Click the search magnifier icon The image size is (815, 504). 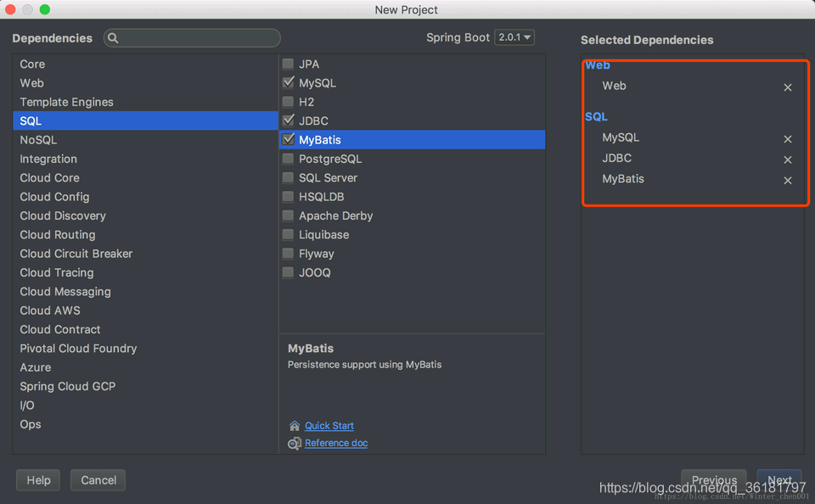pyautogui.click(x=113, y=38)
